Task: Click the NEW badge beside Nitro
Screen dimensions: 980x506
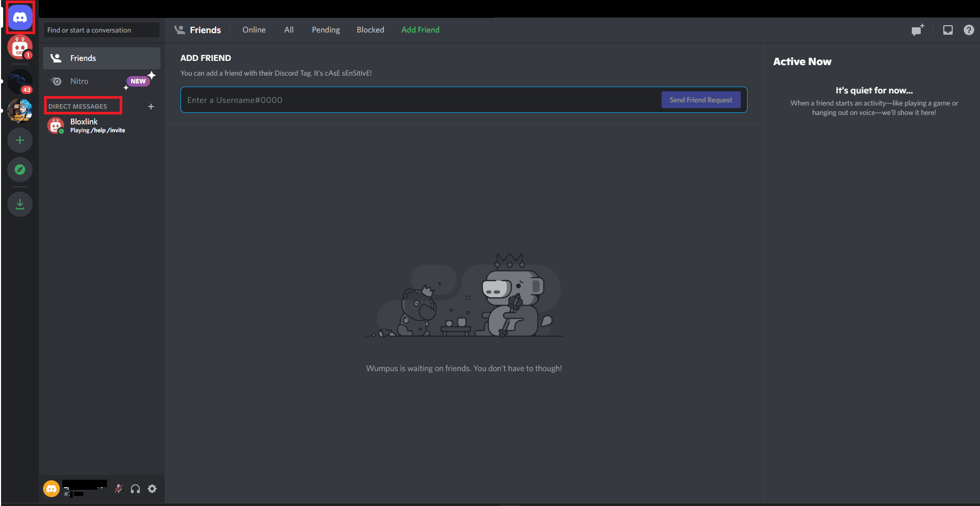Action: point(139,81)
